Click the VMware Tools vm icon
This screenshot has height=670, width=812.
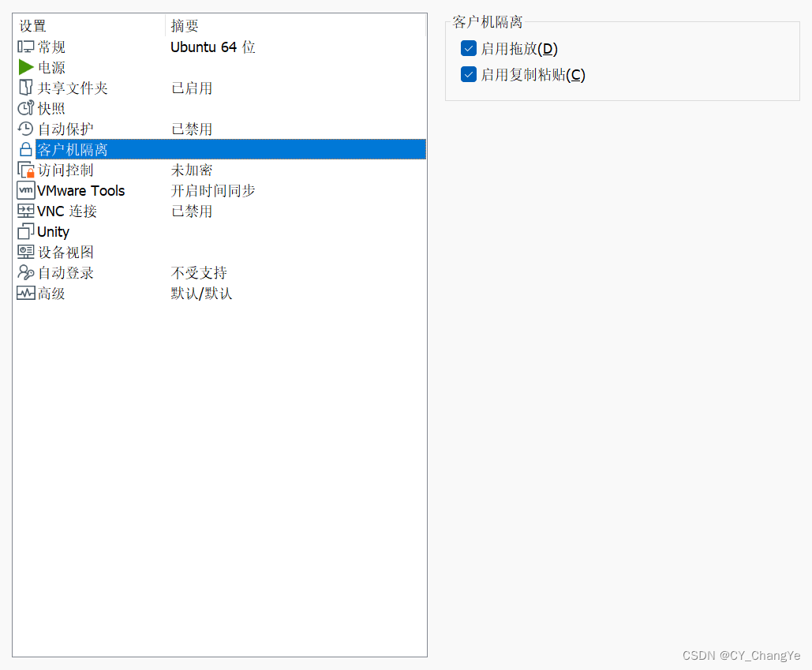point(25,190)
